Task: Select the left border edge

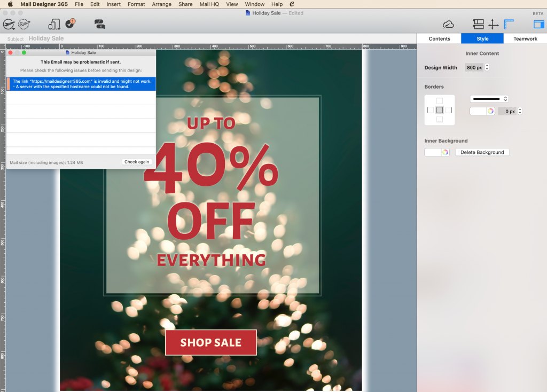Action: point(431,110)
